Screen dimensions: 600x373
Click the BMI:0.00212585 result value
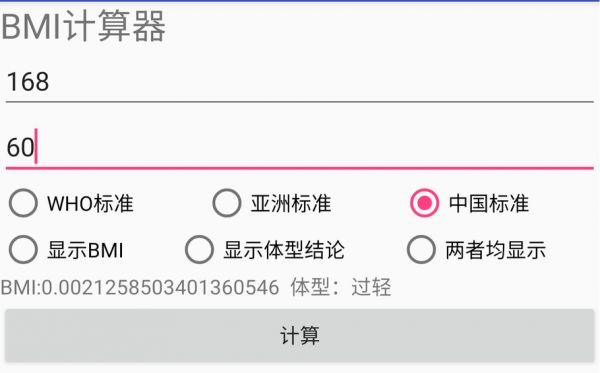click(x=140, y=287)
